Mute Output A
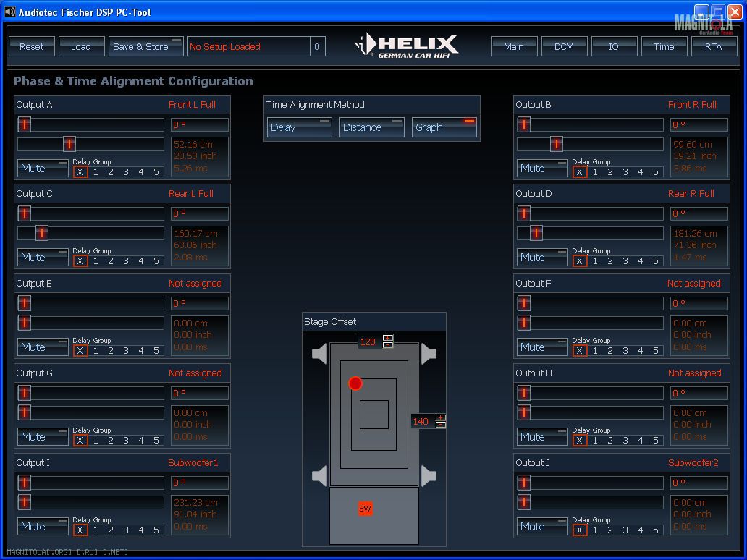The width and height of the screenshot is (747, 560). (43, 168)
